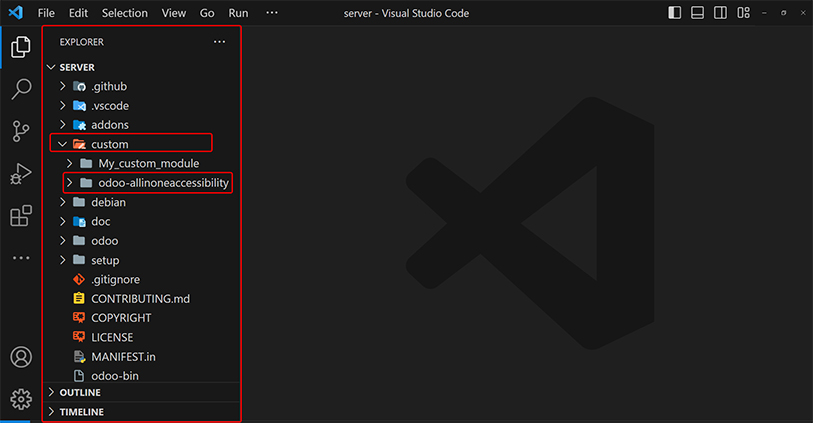Click the .gitignore git file icon

(79, 279)
